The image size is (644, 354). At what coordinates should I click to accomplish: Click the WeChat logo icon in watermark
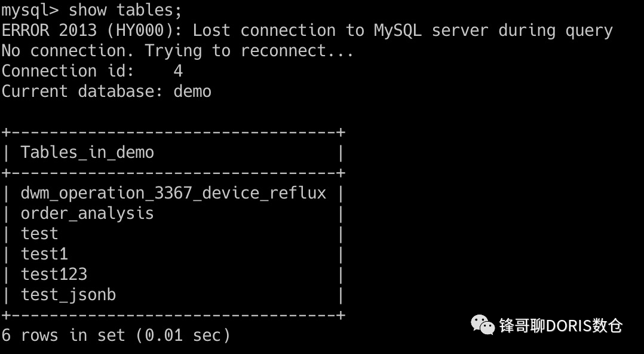click(483, 325)
